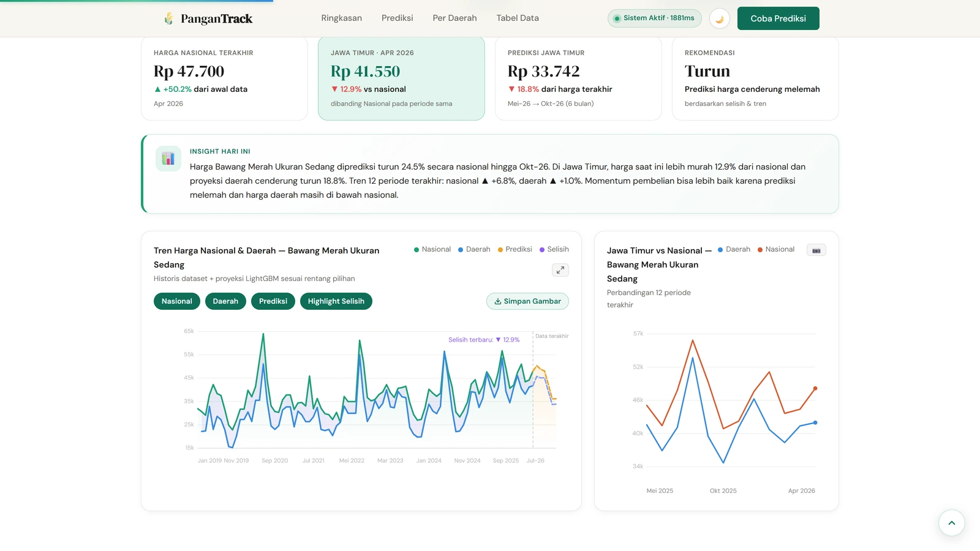Open the Prediksi nav tab
The image size is (980, 551).
coord(398,18)
